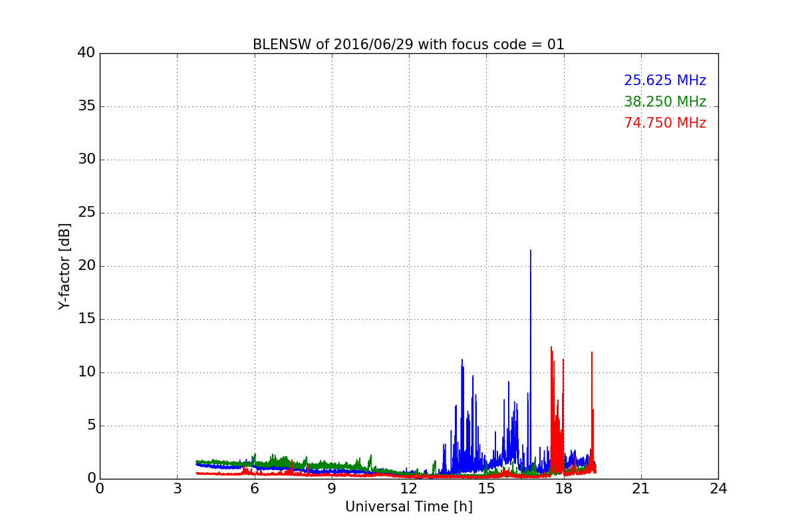Select the red 74.750 MHz legend label
Viewport: 798px width, 532px height.
[665, 123]
